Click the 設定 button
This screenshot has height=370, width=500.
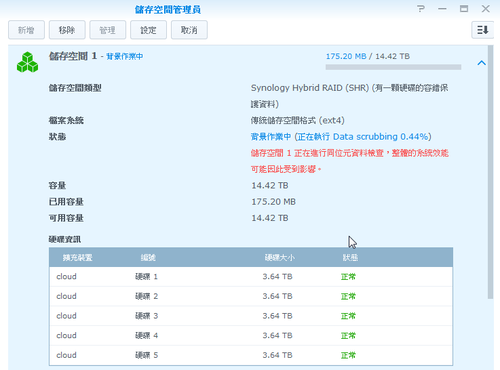[148, 30]
